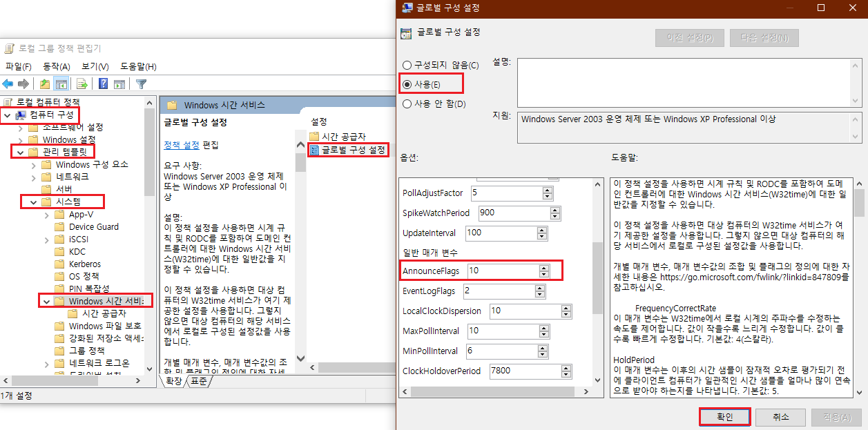Click the dialog title bar icon
Image resolution: width=868 pixels, height=430 pixels.
(407, 8)
